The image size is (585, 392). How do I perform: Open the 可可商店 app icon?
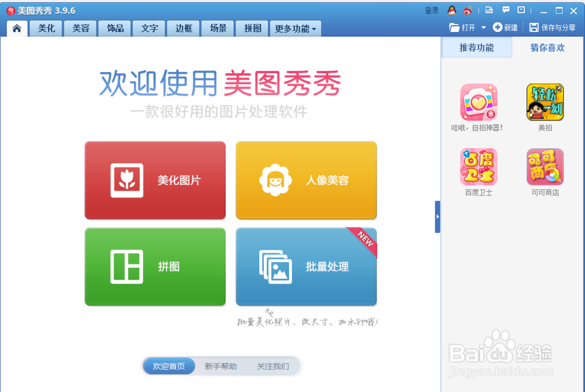pyautogui.click(x=545, y=167)
